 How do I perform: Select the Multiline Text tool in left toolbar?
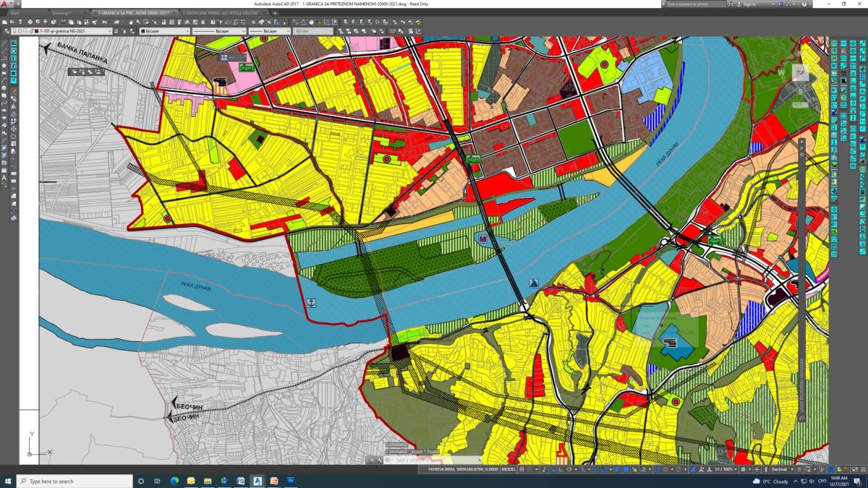tap(4, 177)
